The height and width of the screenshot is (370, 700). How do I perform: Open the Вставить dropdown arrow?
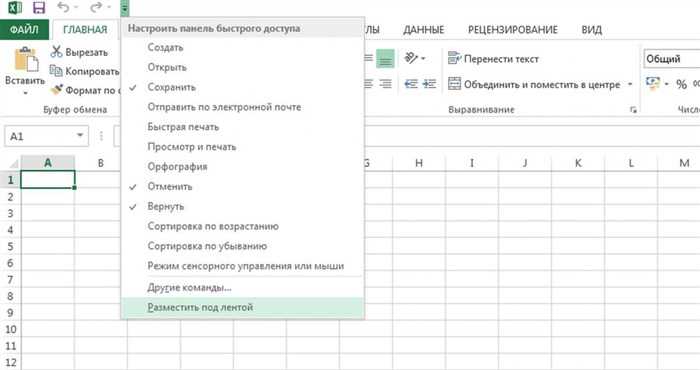[x=25, y=93]
